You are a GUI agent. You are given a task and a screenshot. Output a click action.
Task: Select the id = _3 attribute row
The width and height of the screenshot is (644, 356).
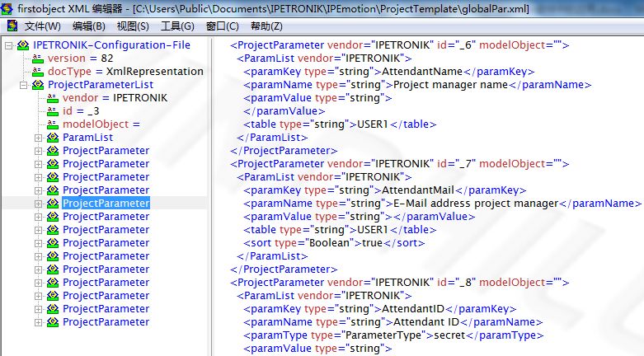tap(81, 111)
